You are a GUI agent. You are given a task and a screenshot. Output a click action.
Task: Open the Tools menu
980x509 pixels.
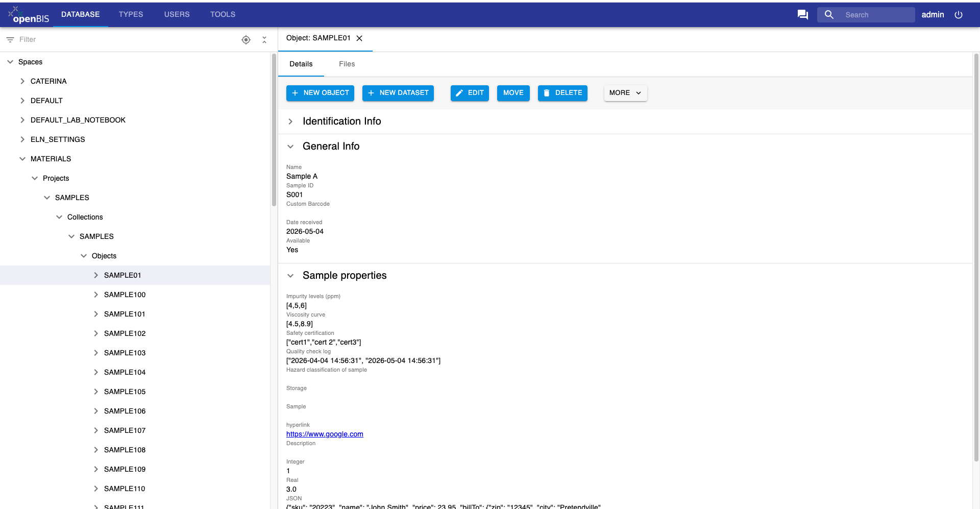[223, 14]
